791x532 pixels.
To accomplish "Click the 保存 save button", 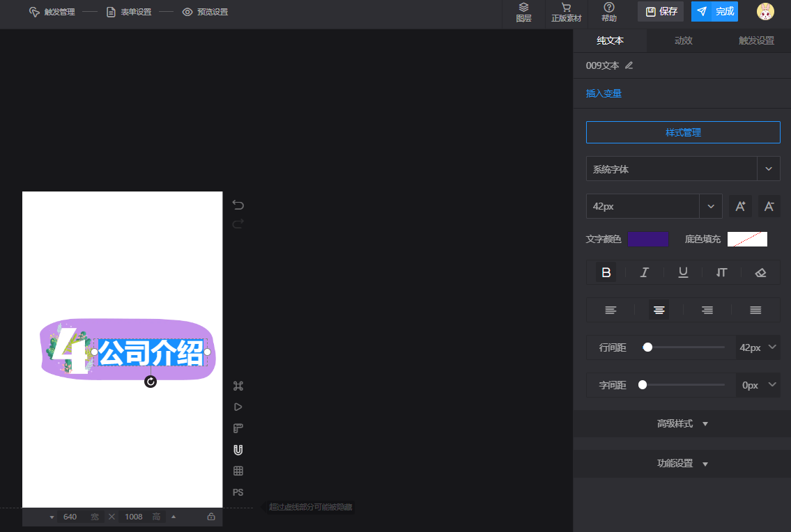I will point(661,12).
